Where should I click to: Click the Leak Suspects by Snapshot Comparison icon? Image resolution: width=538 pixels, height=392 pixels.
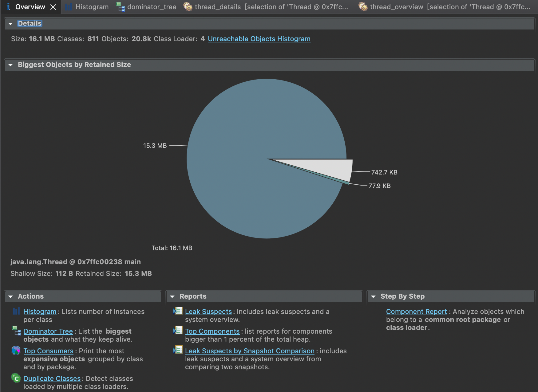(178, 350)
